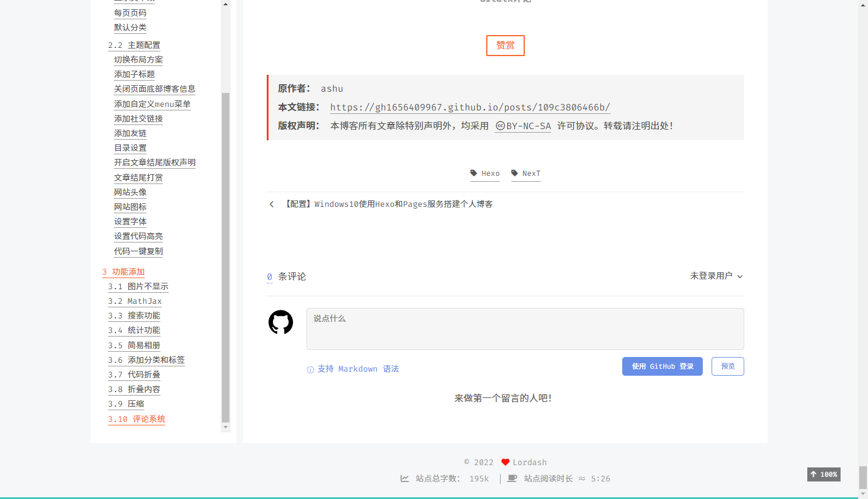Click the 3 功能添加 heading link

point(123,272)
